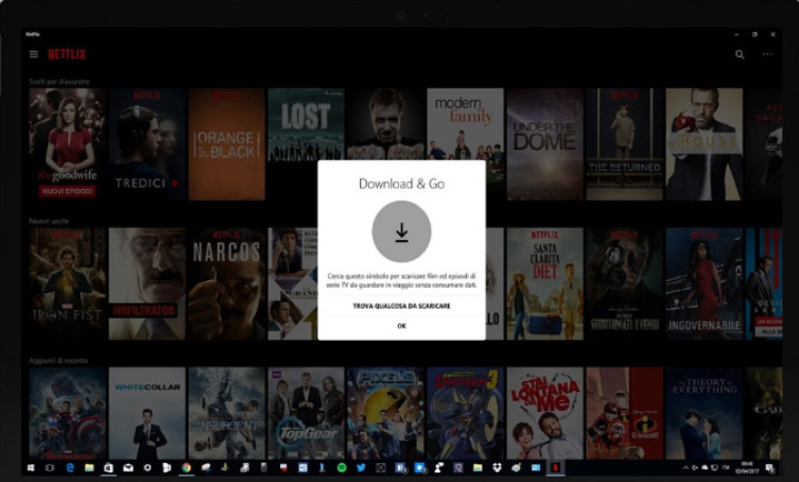Launch Microsoft Edge from the taskbar

point(70,468)
